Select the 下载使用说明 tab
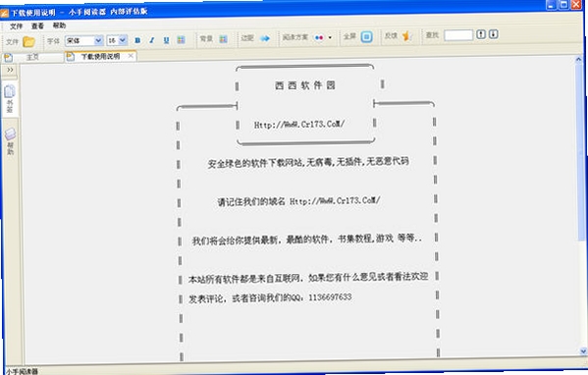Viewport: 588px width, 375px height. tap(100, 56)
